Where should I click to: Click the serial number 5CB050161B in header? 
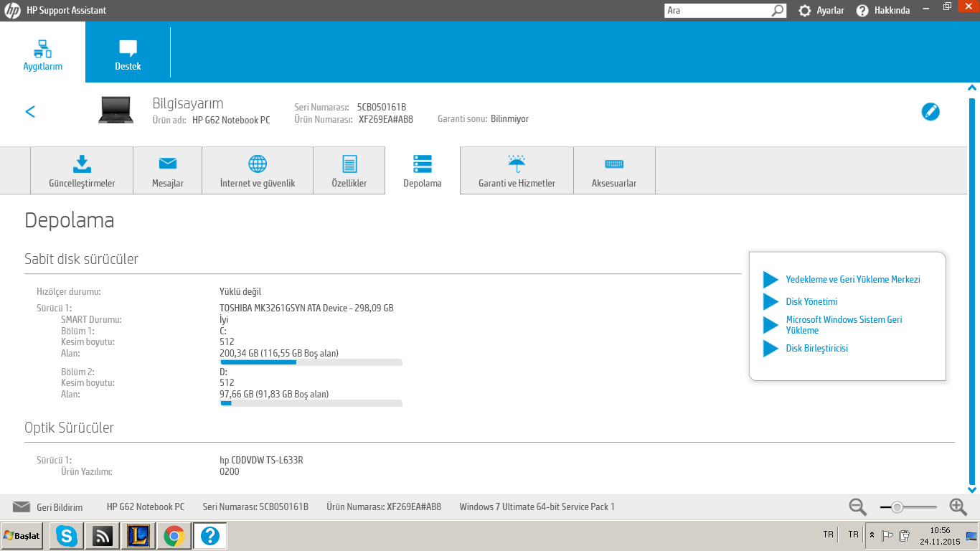pos(382,108)
